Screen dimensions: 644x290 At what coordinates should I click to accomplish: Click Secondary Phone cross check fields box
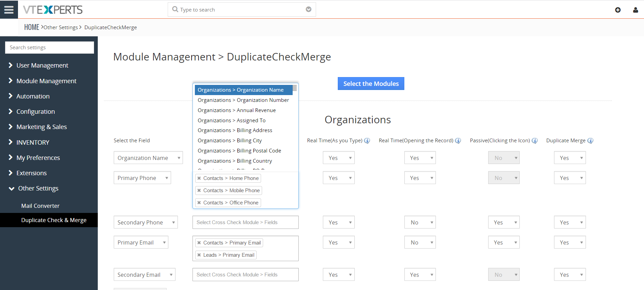click(x=245, y=222)
